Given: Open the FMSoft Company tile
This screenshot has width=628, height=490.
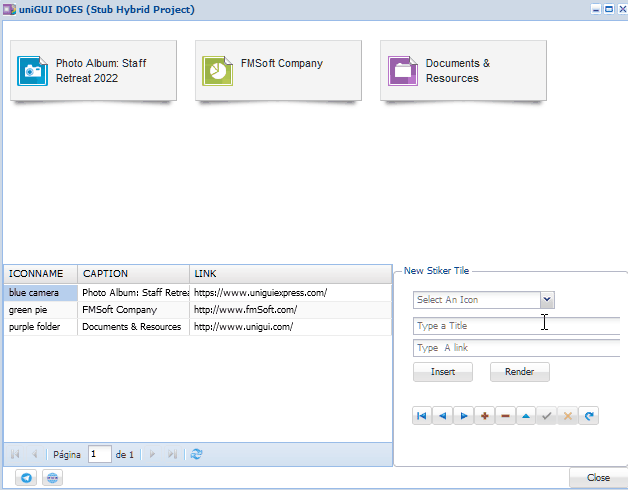Looking at the screenshot, I should (x=278, y=71).
